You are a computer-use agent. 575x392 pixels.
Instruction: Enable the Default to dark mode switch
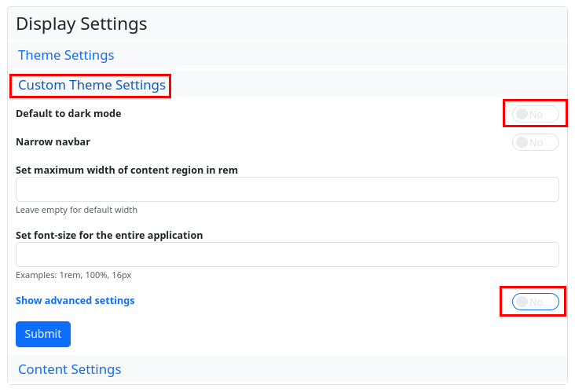[x=535, y=114]
